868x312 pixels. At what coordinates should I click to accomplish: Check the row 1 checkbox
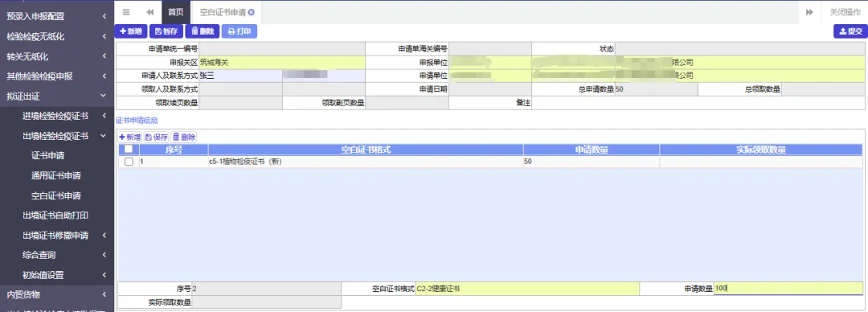129,162
